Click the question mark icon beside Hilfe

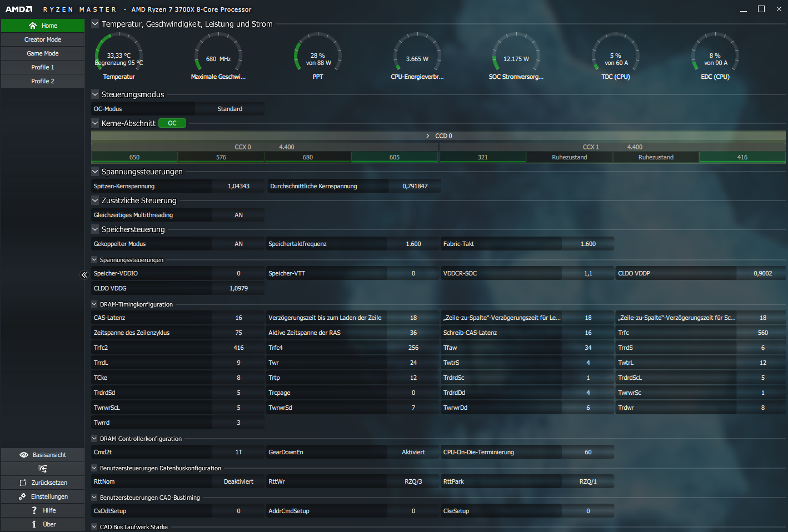(x=34, y=510)
